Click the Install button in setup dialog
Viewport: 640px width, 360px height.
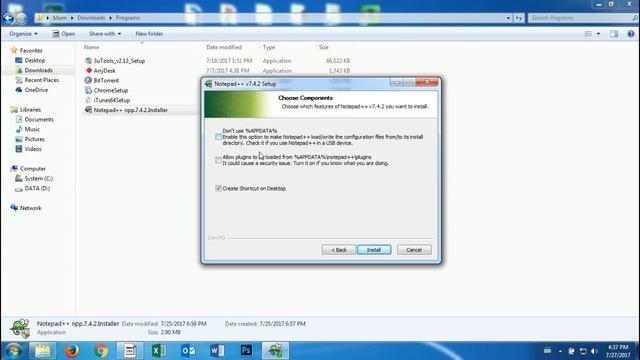pyautogui.click(x=374, y=250)
